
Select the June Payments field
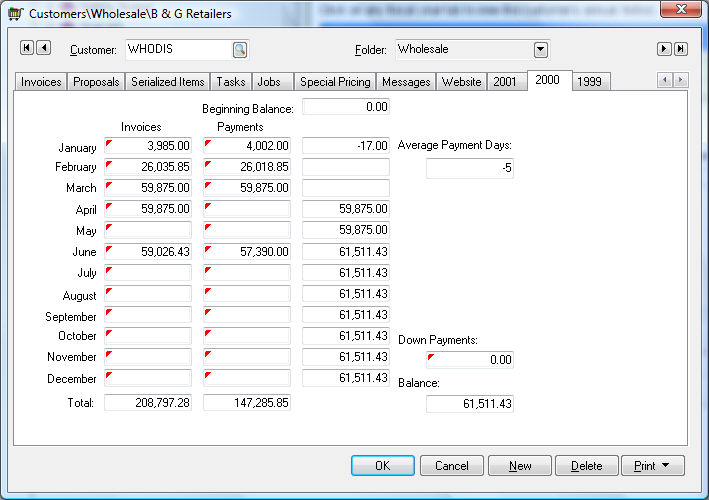247,252
